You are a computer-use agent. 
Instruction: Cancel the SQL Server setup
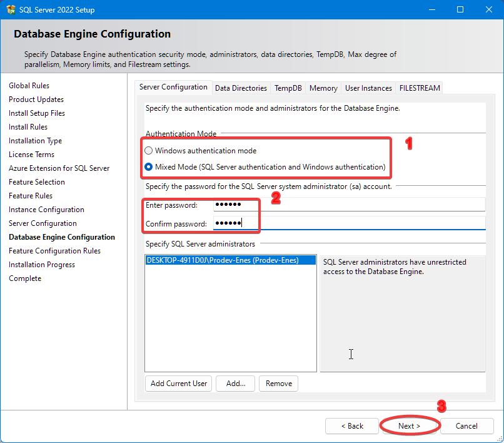(x=466, y=426)
